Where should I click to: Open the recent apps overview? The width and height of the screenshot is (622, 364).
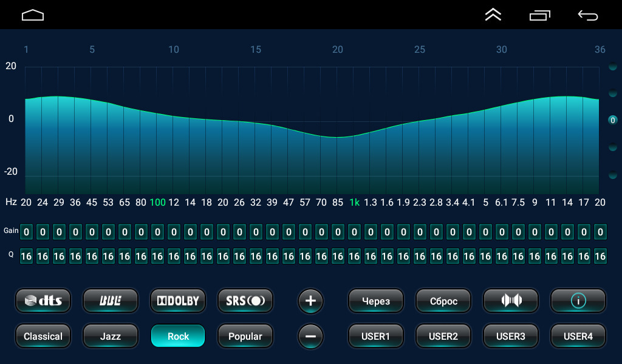tap(540, 15)
